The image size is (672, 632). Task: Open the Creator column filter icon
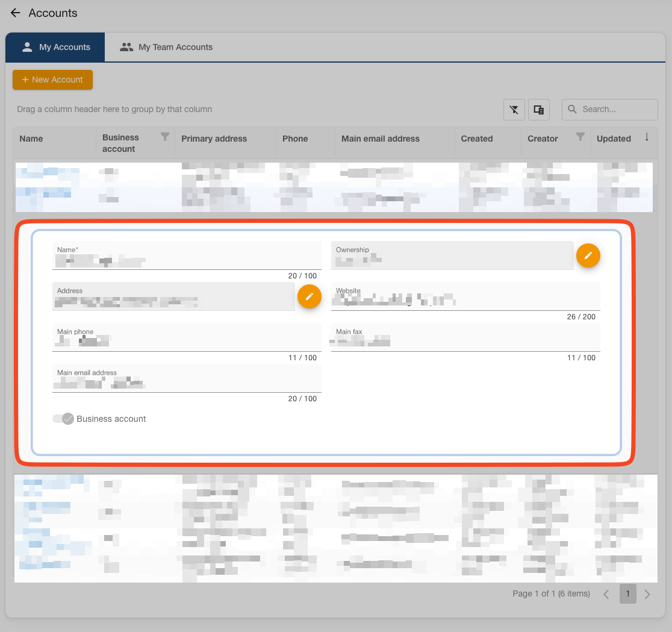pyautogui.click(x=580, y=137)
